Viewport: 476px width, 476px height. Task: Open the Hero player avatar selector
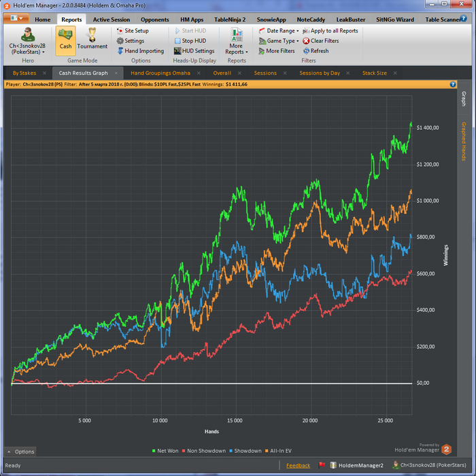[27, 41]
